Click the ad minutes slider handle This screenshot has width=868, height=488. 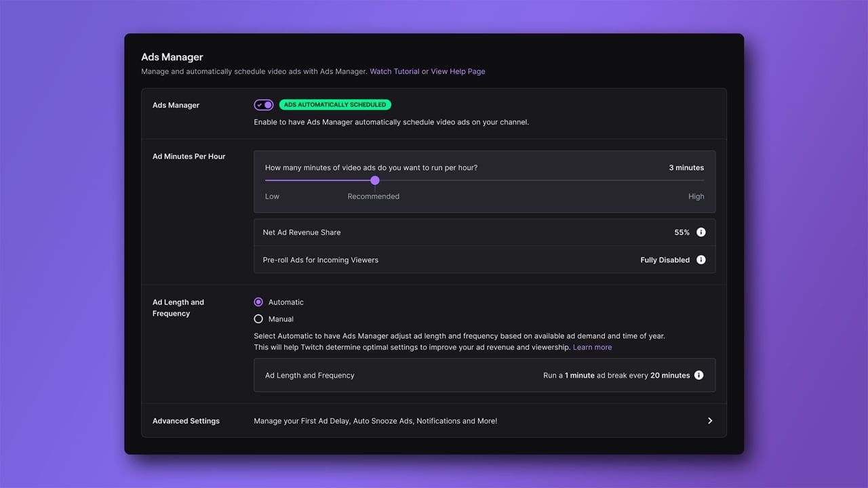[x=375, y=180]
